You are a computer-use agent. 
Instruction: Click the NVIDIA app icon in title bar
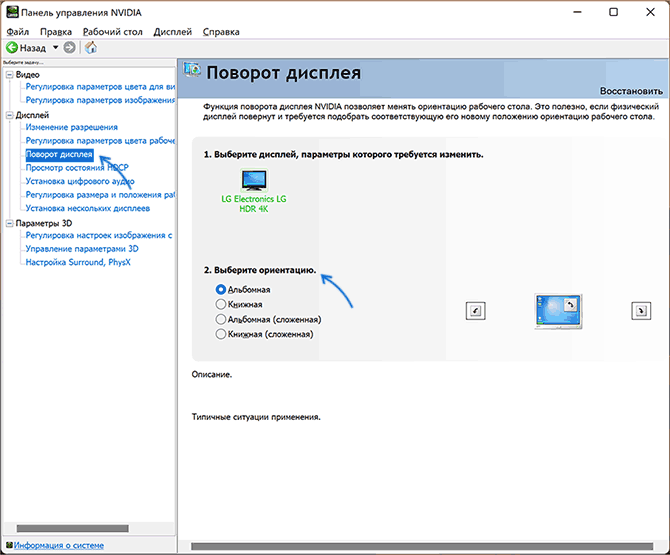[12, 12]
